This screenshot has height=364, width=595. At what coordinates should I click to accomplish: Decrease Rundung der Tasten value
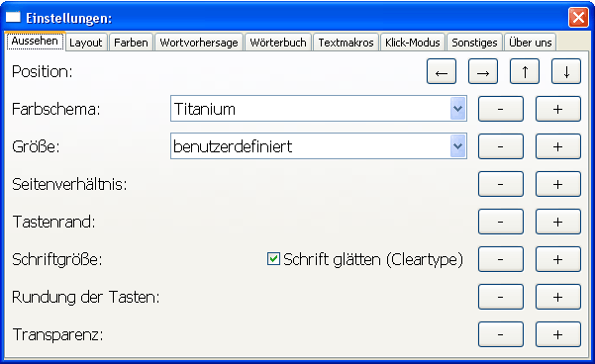501,297
